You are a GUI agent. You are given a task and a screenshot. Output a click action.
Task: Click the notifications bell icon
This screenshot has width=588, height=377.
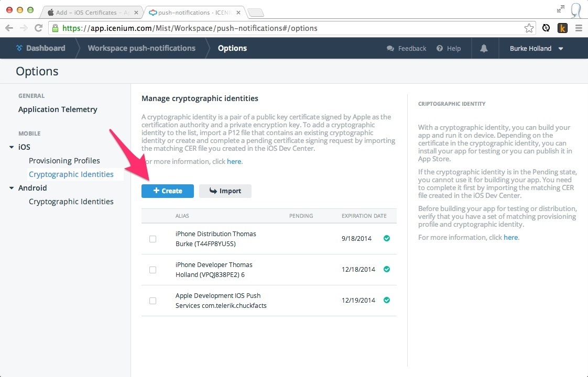click(x=484, y=48)
